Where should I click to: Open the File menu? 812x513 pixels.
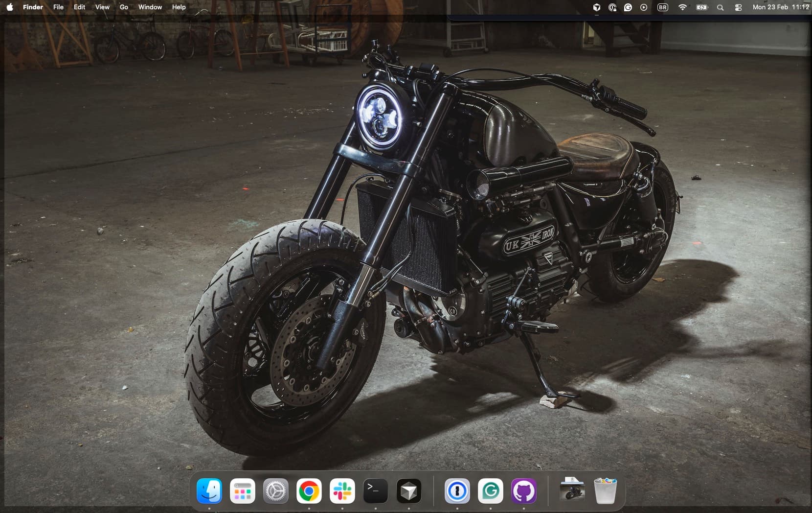coord(58,7)
